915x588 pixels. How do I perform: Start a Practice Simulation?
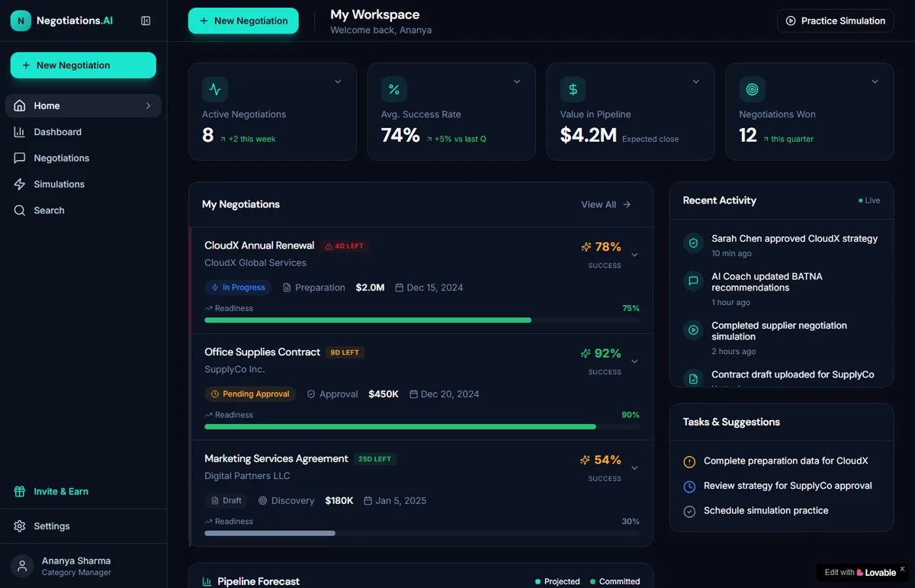[x=835, y=21]
